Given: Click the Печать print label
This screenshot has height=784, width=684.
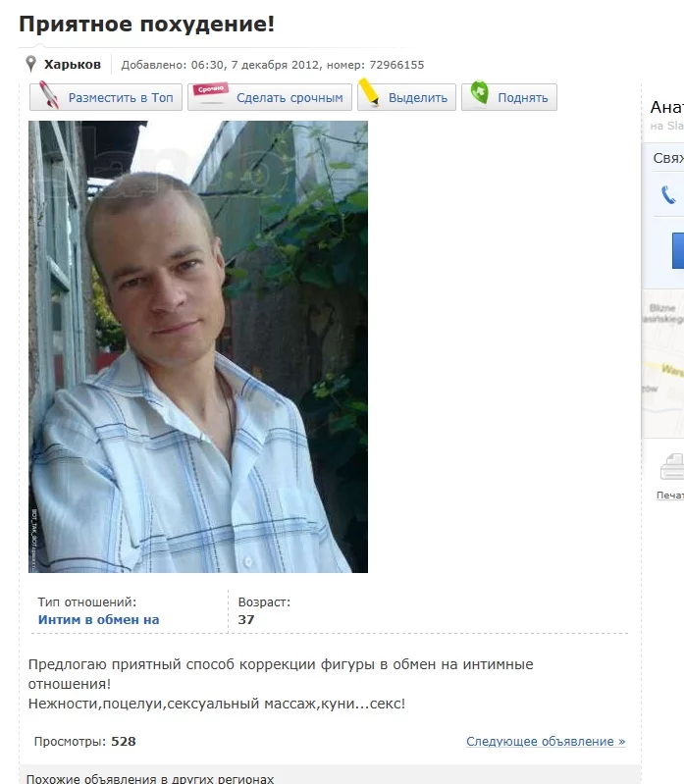Looking at the screenshot, I should 670,495.
